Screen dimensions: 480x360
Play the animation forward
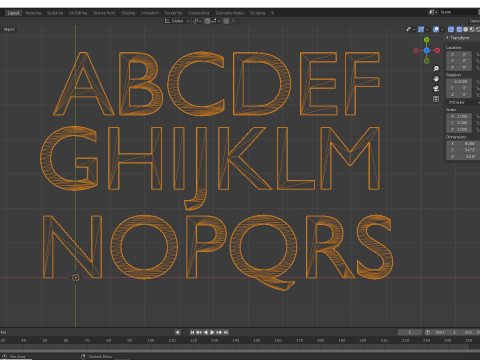click(x=212, y=332)
